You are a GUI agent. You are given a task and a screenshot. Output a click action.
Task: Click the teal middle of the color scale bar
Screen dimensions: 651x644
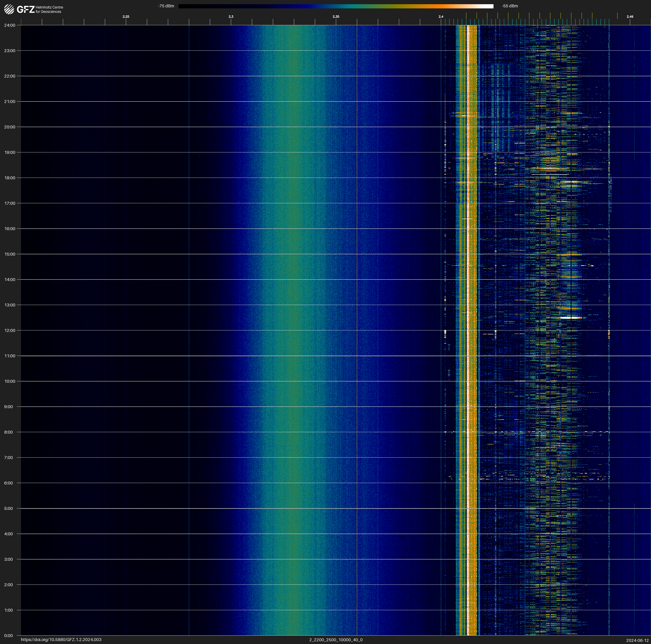point(350,6)
